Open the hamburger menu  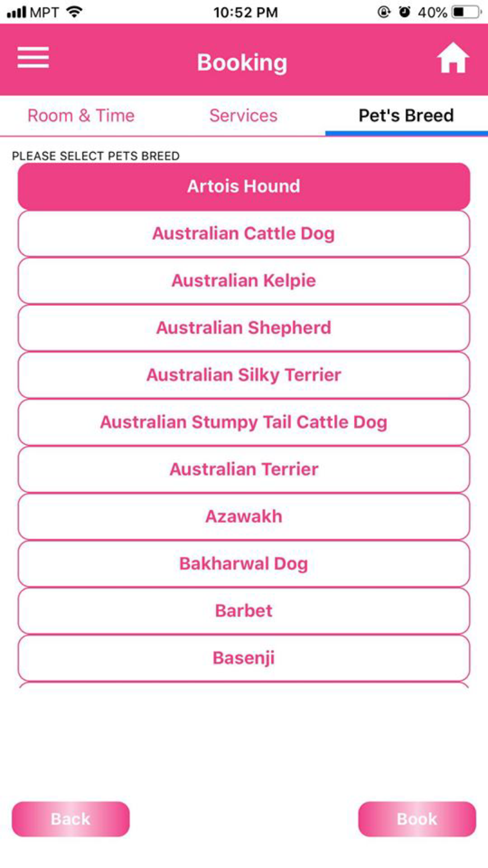click(33, 58)
